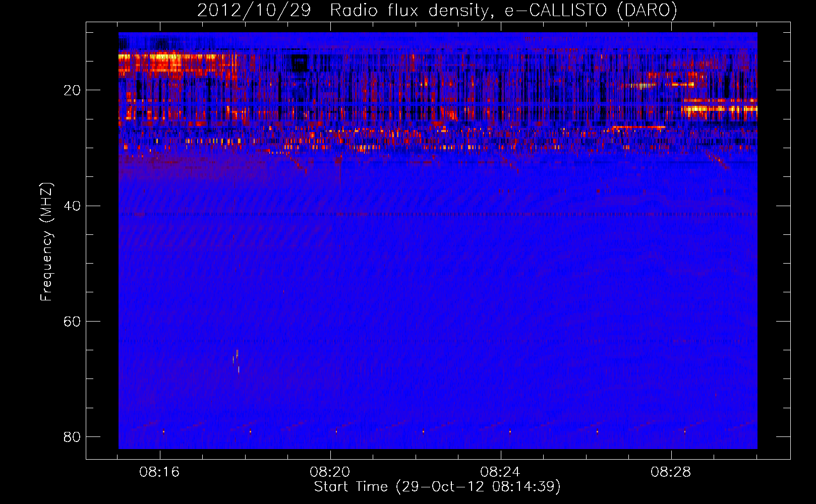Click the 08:16 time tick label
Viewport: 816px width, 504px height.
pyautogui.click(x=159, y=472)
